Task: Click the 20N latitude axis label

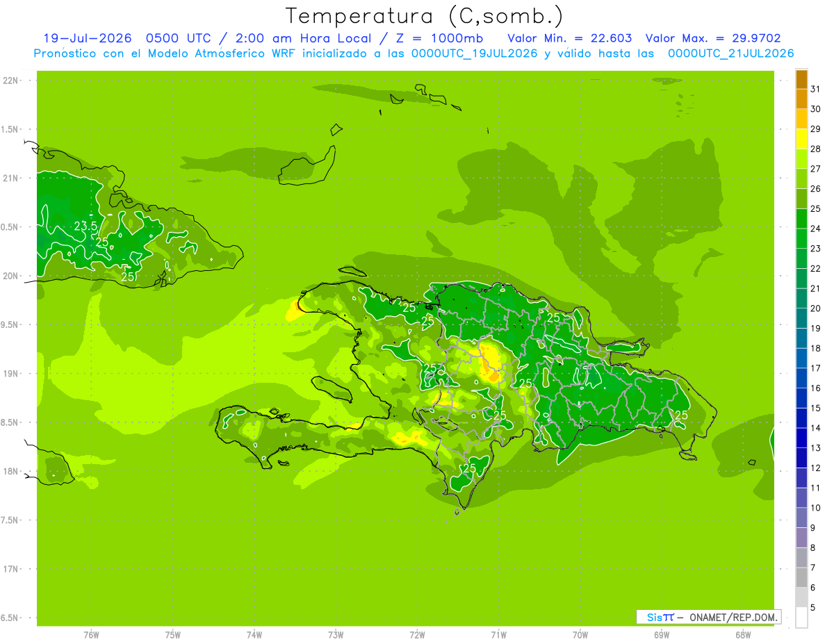Action: coord(10,276)
